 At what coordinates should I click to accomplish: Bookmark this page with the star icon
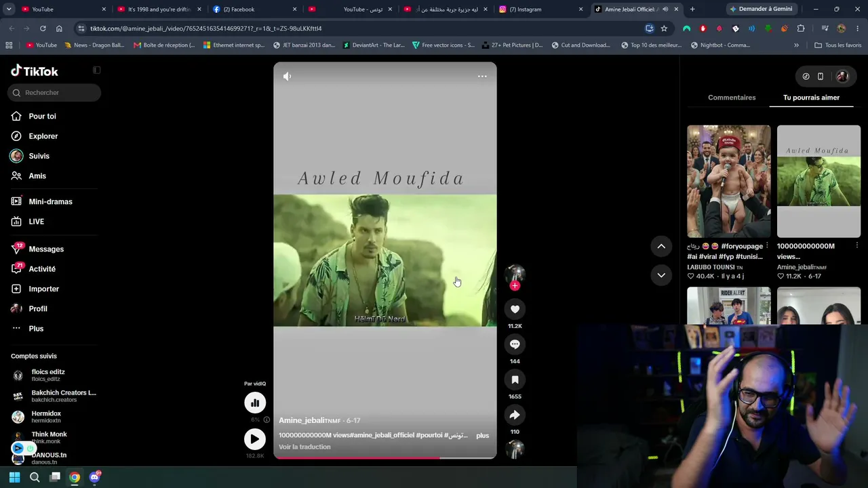tap(664, 28)
